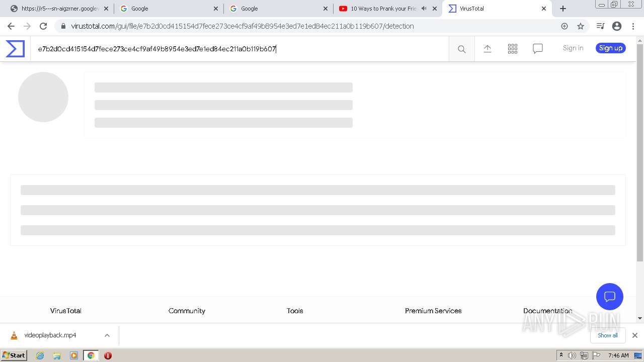Screen dimensions: 644x362
Task: Open the apps grid icon
Action: pyautogui.click(x=513, y=49)
